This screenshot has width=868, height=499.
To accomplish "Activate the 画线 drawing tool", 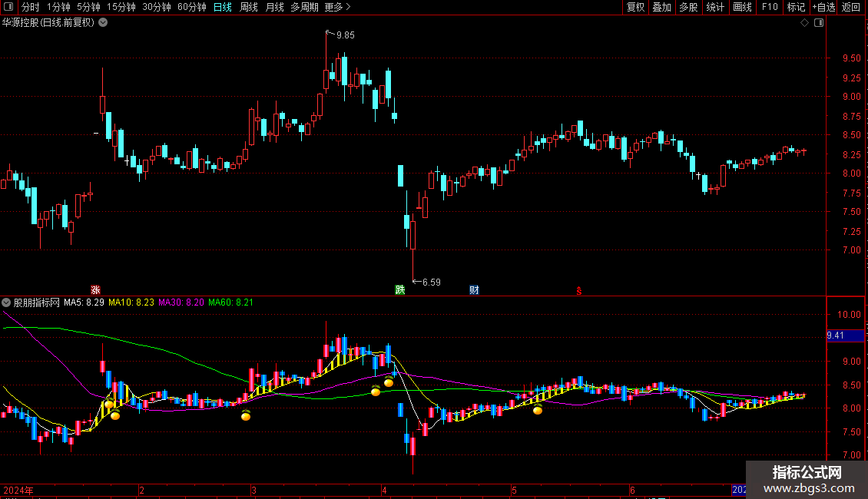I will coord(742,7).
